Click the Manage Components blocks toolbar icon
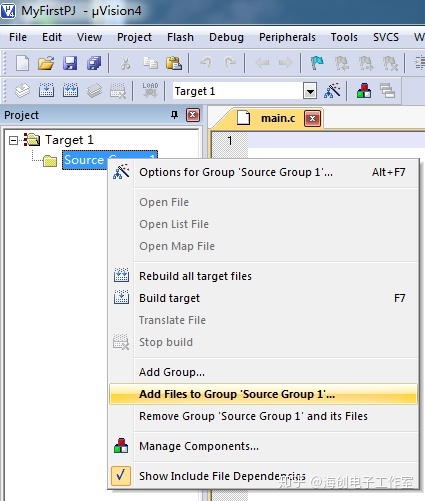Screen dimensions: 425x501 364,90
